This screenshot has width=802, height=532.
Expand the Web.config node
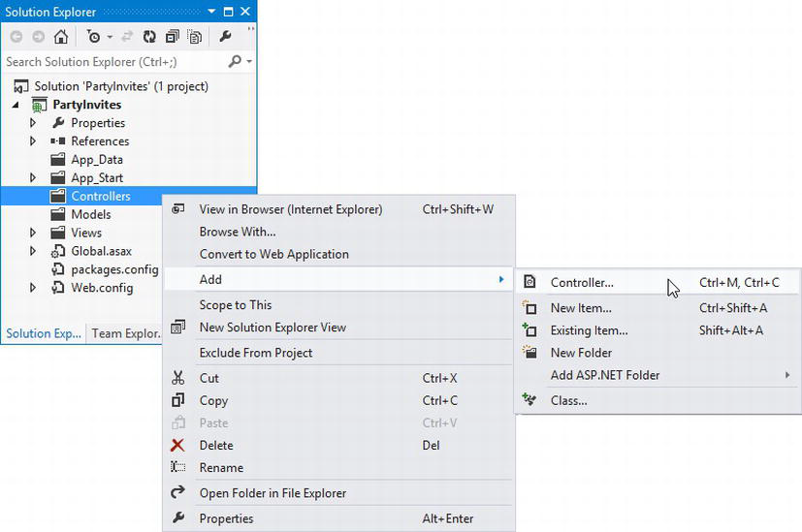coord(33,288)
